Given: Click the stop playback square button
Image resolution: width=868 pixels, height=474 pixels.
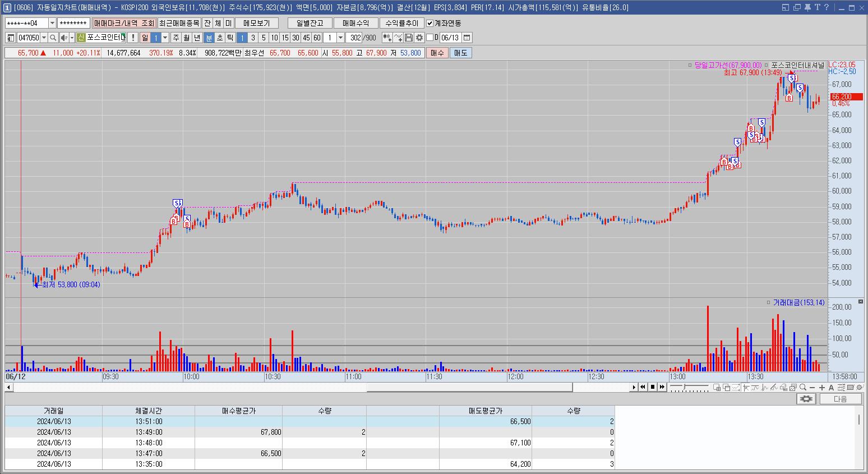Looking at the screenshot, I should pos(653,387).
